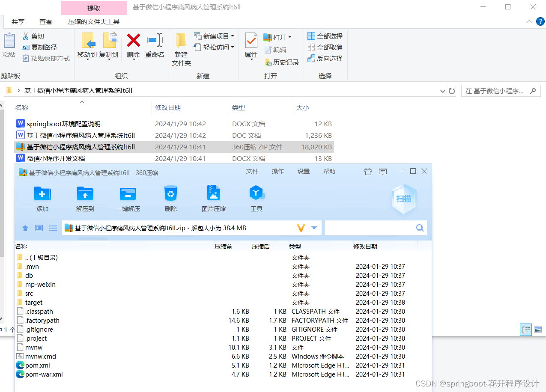Viewport: 546px width, 392px height.
Task: Click Properties (属性) in the ribbon
Action: pos(251,46)
